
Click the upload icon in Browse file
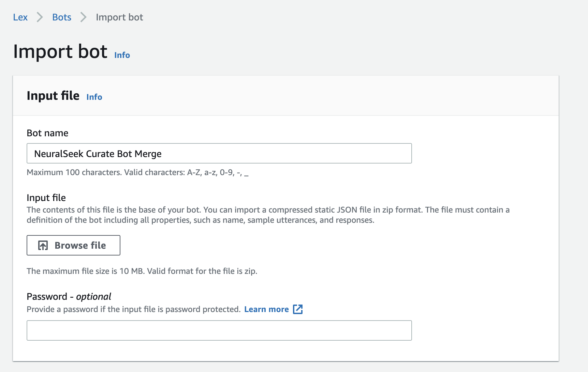coord(43,245)
